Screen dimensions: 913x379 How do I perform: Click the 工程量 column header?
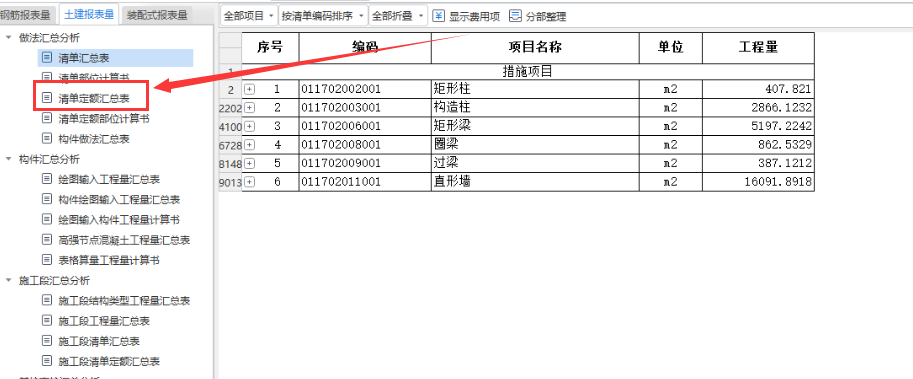[x=758, y=48]
